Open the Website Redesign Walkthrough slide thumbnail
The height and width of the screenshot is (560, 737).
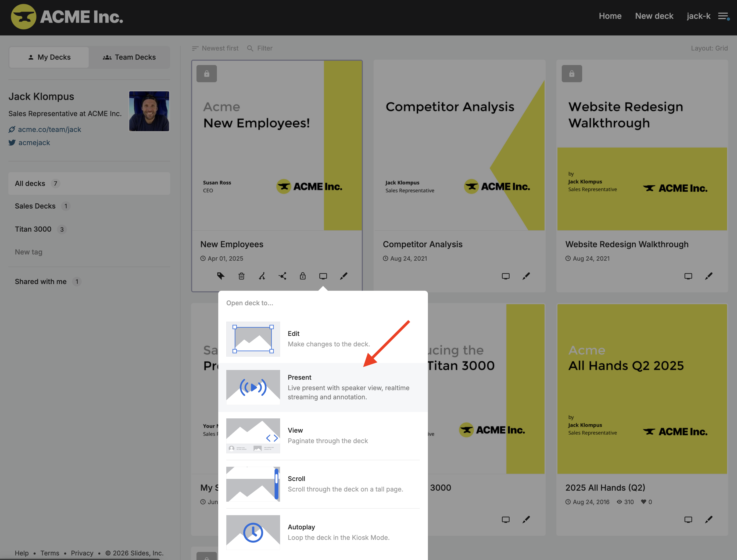(642, 145)
